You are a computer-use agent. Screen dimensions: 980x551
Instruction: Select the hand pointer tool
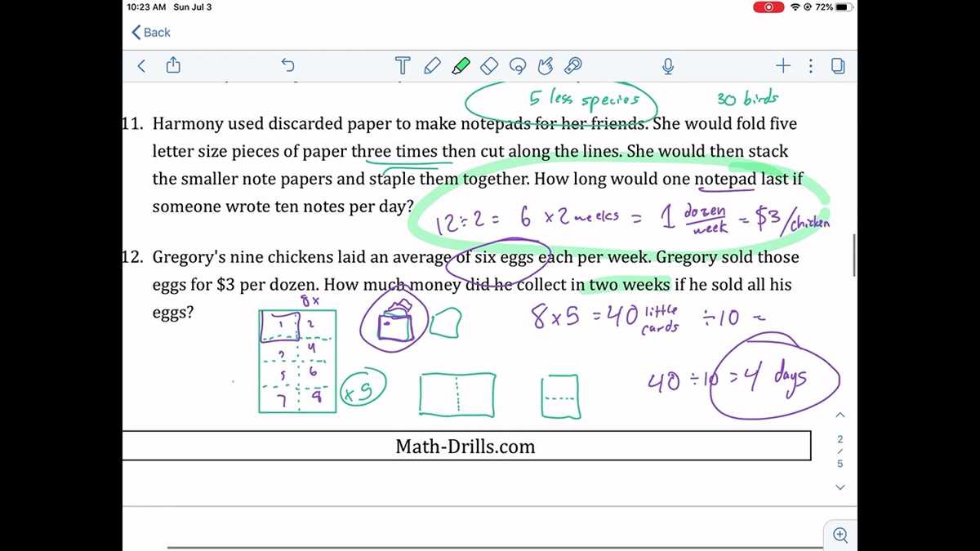[546, 66]
